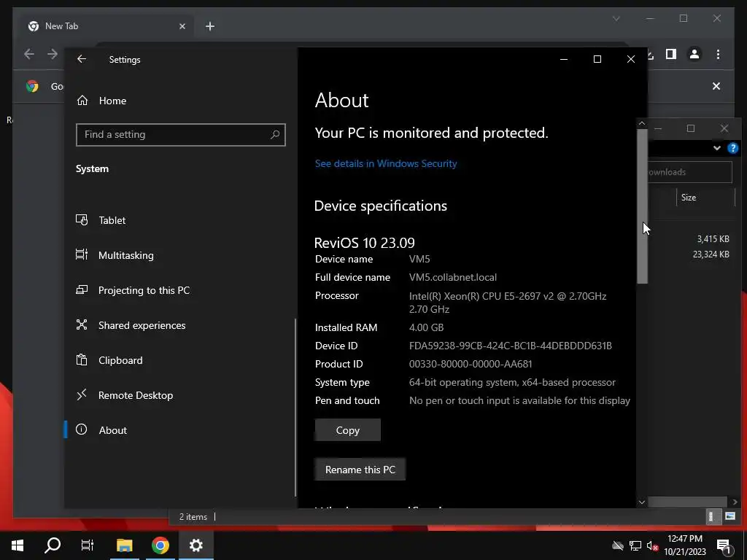This screenshot has height=560, width=747.
Task: Open Task View on taskbar
Action: pyautogui.click(x=88, y=545)
